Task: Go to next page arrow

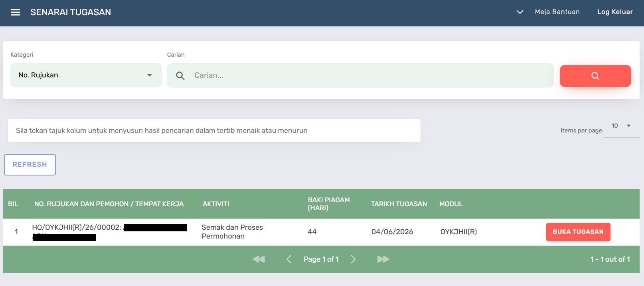Action: coord(353,259)
